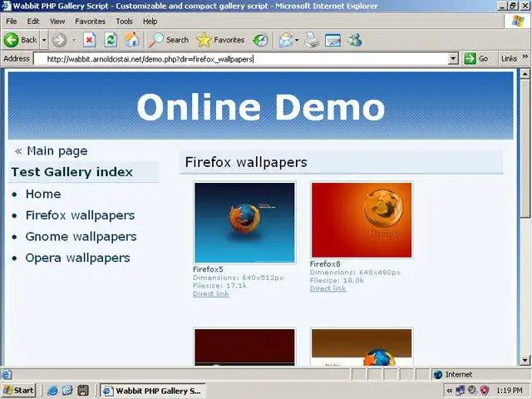Expand the Address bar dropdown
The width and height of the screenshot is (532, 399).
[453, 59]
